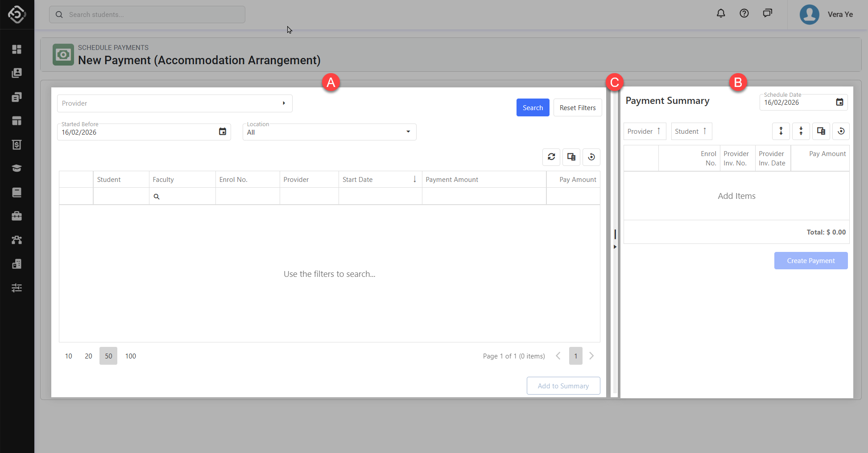868x453 pixels.
Task: Open the dashboard icon in the sidebar
Action: (17, 49)
